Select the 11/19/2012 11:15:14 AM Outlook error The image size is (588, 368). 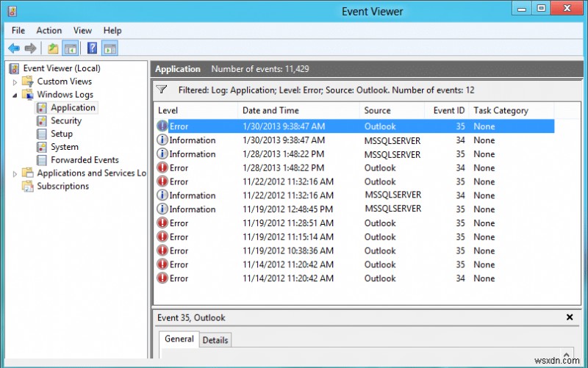tap(355, 237)
